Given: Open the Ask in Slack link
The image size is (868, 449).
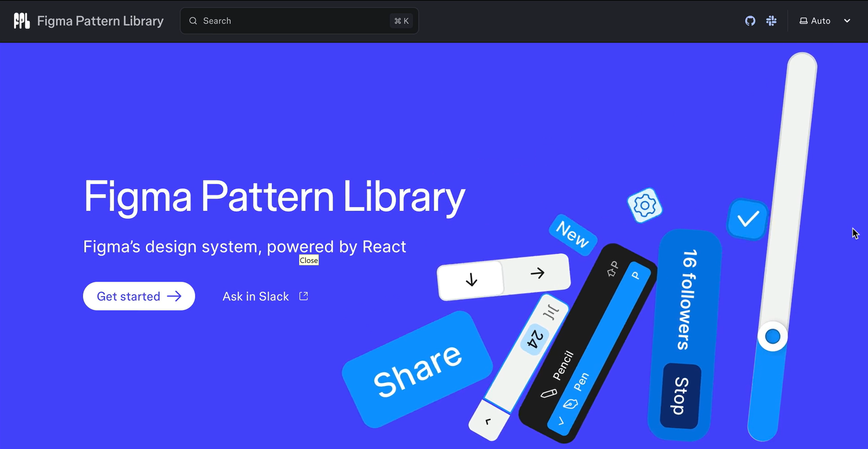Looking at the screenshot, I should 255,296.
